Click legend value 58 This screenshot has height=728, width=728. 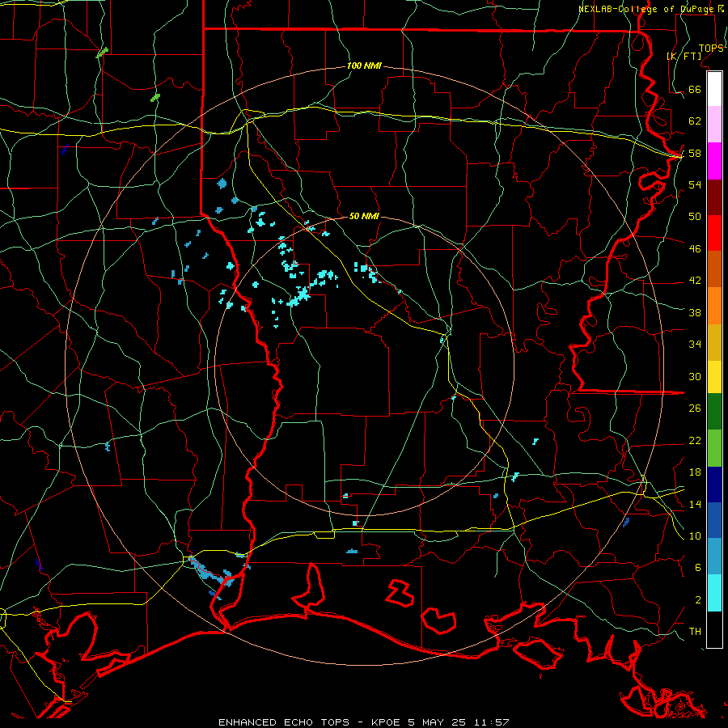pos(695,153)
